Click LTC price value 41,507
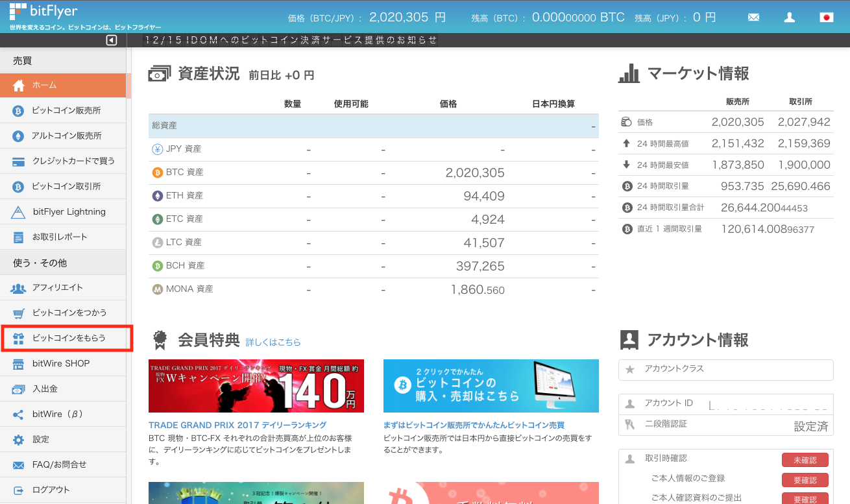Image resolution: width=850 pixels, height=504 pixels. [484, 243]
